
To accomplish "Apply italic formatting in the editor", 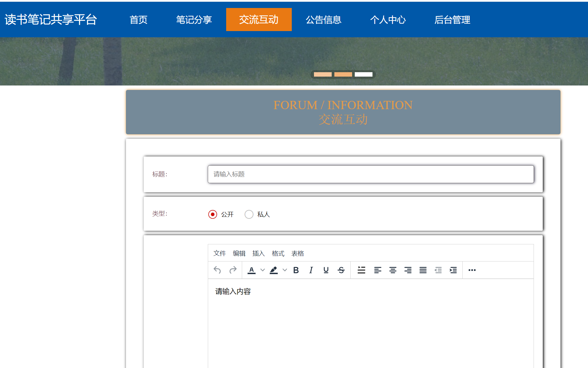I will click(x=311, y=270).
